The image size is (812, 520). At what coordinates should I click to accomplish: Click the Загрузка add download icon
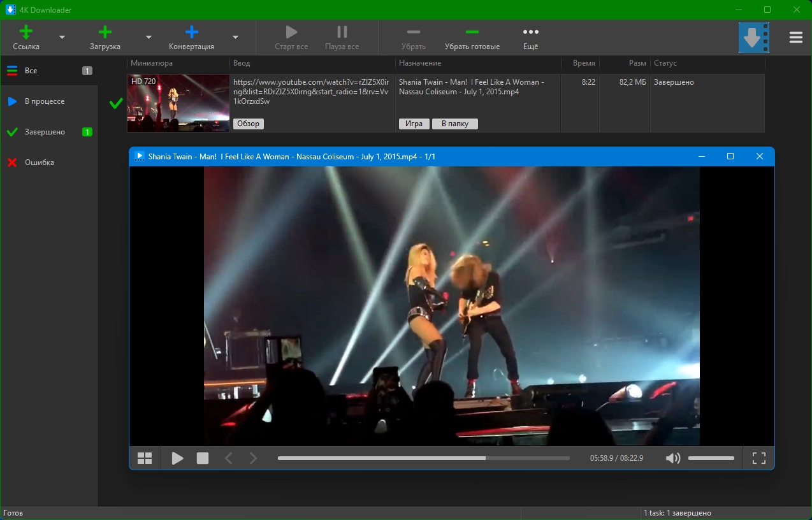(105, 32)
